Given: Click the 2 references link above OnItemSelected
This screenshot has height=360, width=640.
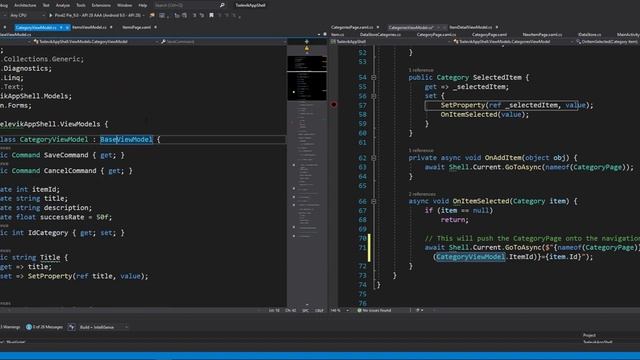Looking at the screenshot, I should tap(422, 194).
